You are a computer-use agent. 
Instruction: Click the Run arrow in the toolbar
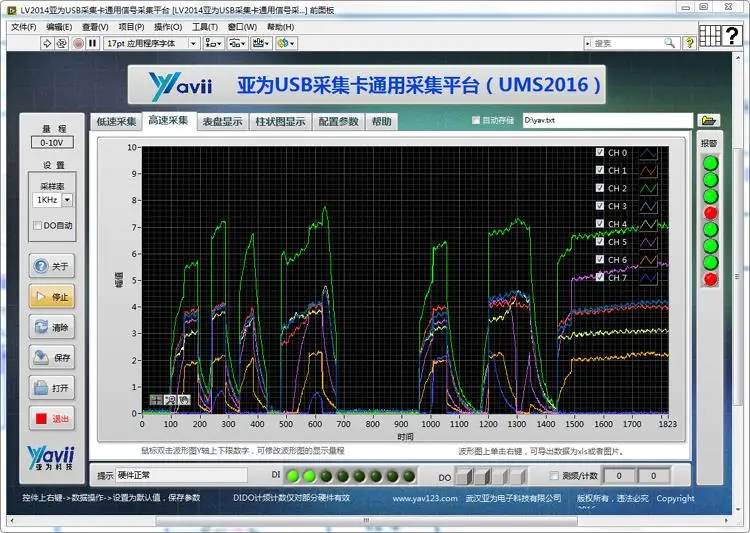pyautogui.click(x=47, y=43)
